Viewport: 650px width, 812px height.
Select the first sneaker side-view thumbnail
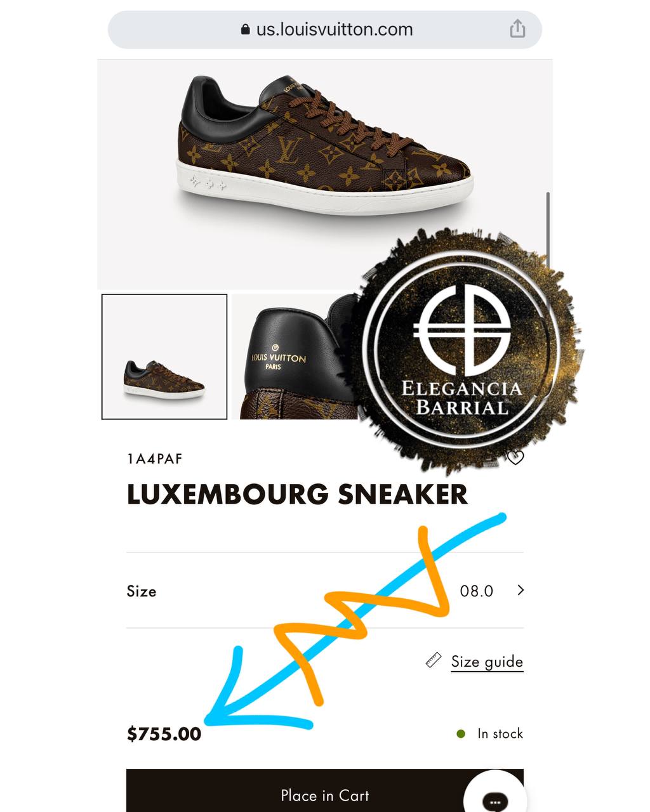click(x=164, y=357)
